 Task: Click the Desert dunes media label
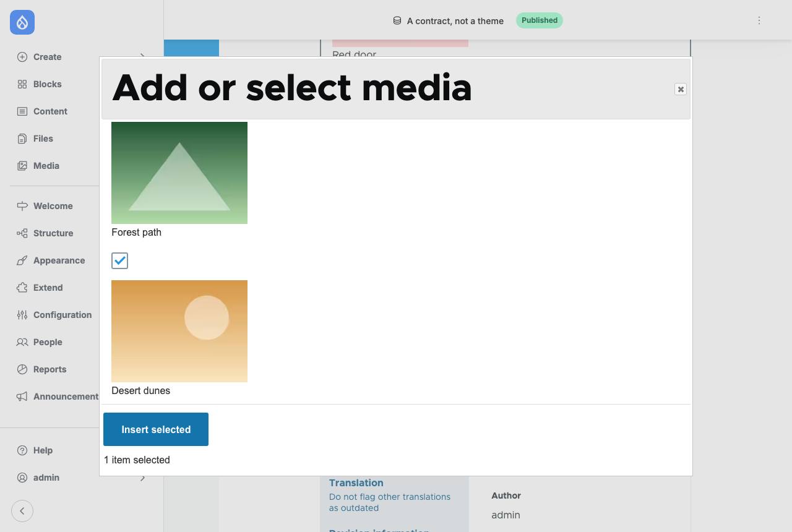140,391
